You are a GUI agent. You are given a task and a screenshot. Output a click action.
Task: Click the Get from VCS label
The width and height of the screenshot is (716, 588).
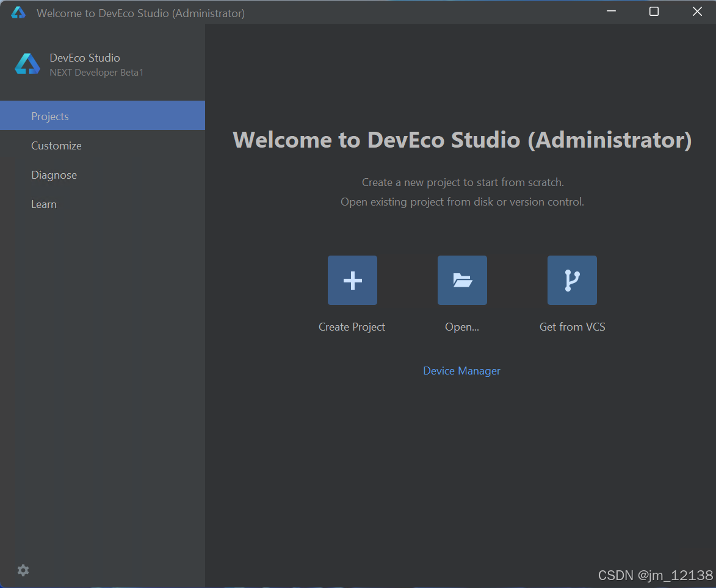point(572,326)
